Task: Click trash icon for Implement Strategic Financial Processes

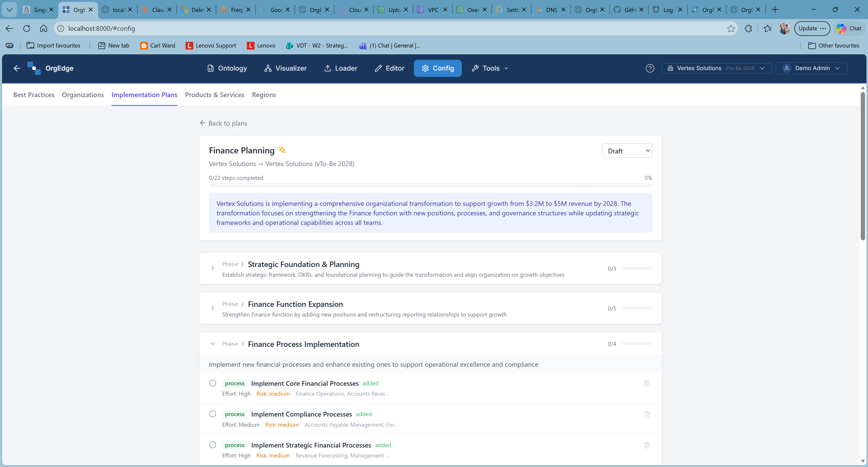Action: tap(647, 445)
